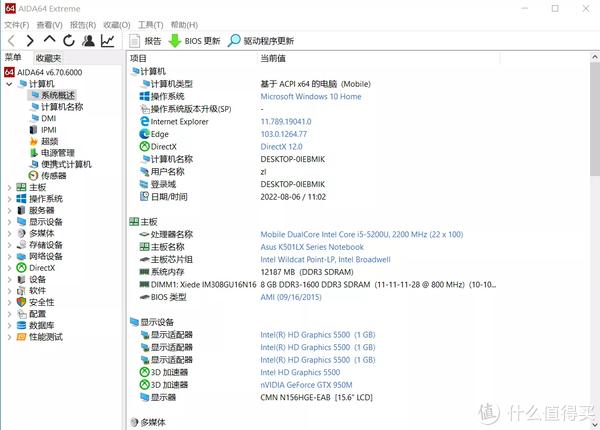Collapse the 计算机 tree node
This screenshot has height=430, width=600.
coord(10,84)
